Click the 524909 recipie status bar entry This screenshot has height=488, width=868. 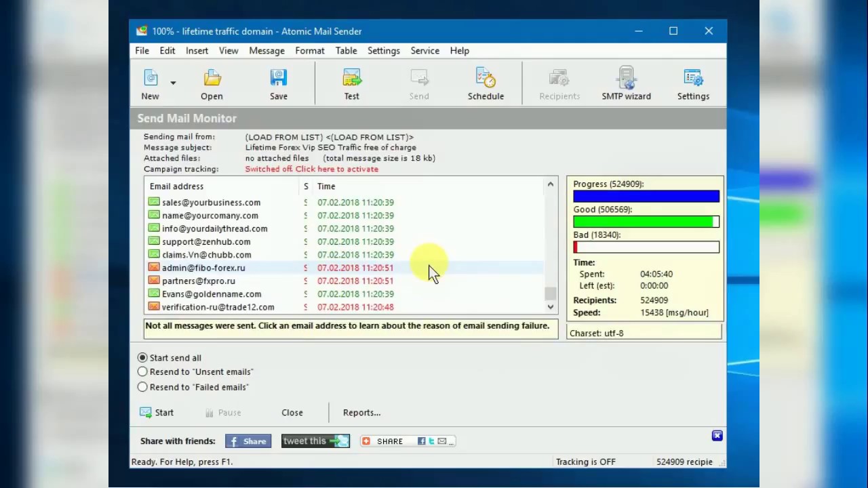pyautogui.click(x=684, y=462)
